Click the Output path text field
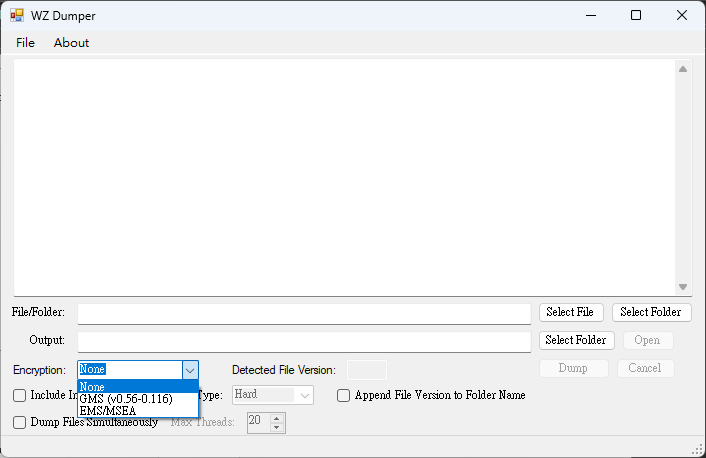The width and height of the screenshot is (706, 458). click(x=304, y=342)
